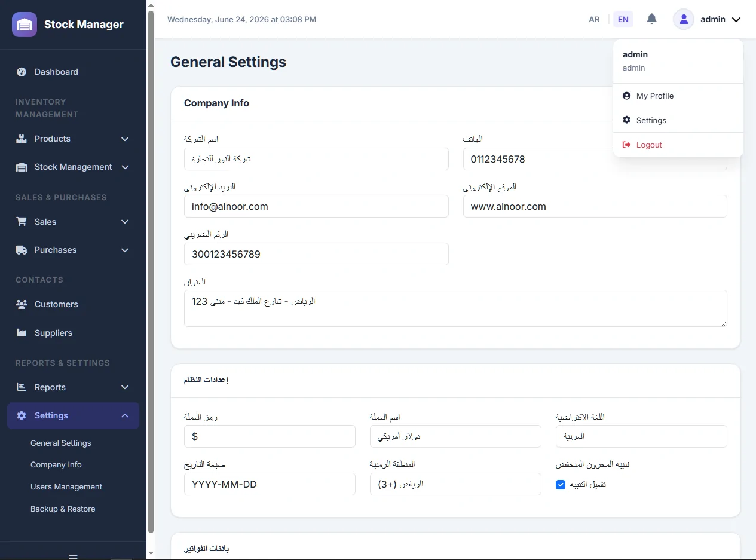Viewport: 756px width, 560px height.
Task: Go to Dashboard in sidebar
Action: [x=73, y=72]
